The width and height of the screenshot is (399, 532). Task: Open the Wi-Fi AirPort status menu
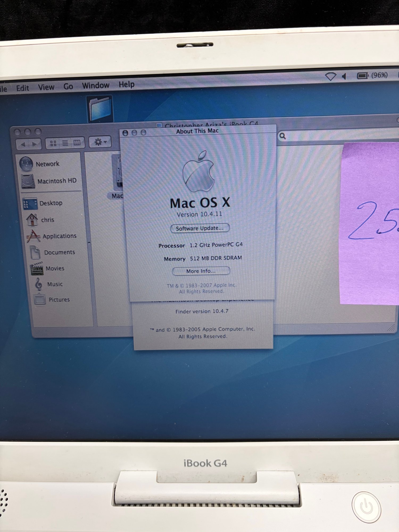coord(331,77)
